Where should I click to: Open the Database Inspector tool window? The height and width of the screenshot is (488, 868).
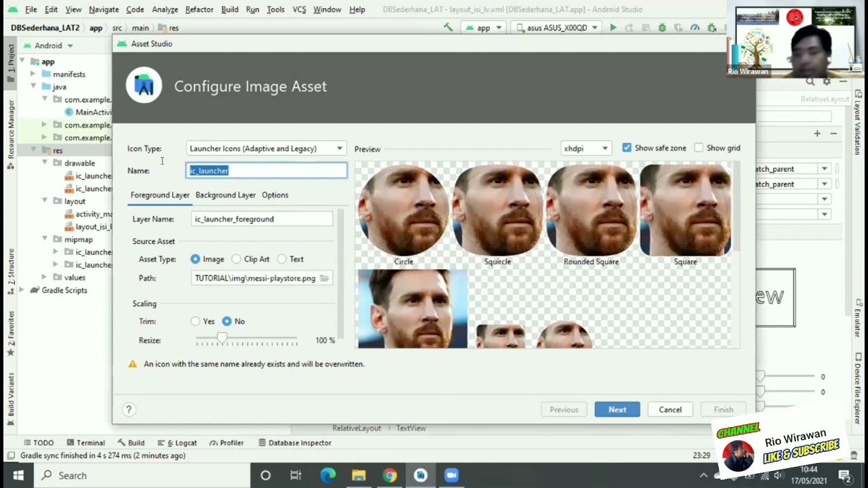click(x=295, y=443)
